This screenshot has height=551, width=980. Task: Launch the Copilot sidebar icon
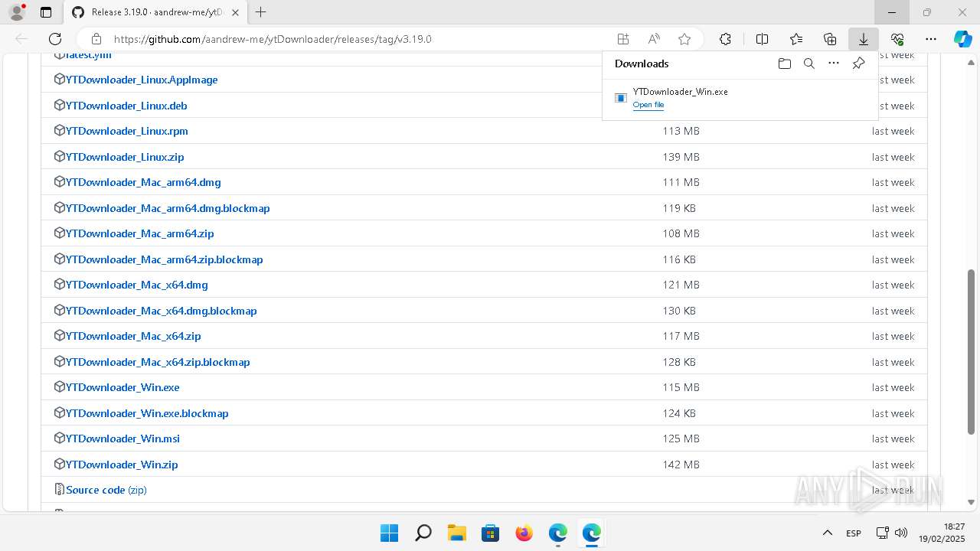[962, 39]
